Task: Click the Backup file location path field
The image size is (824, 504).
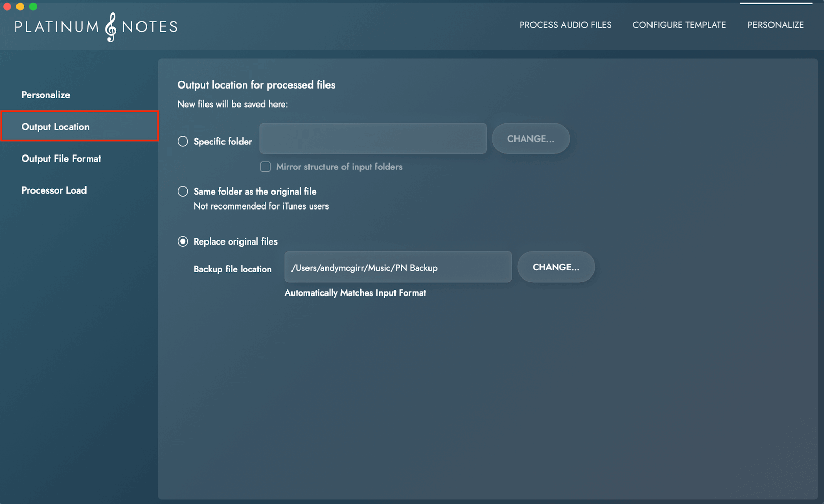Action: tap(398, 267)
